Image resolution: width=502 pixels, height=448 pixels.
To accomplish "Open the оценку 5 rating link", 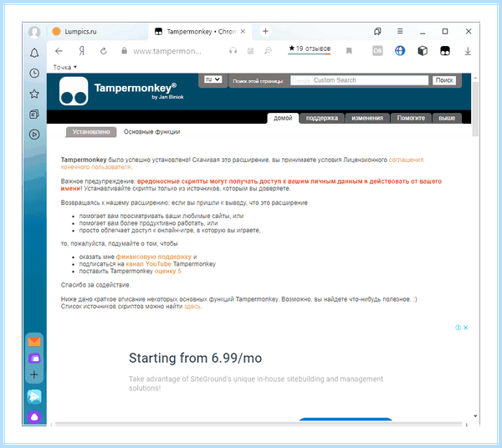I will pos(168,271).
